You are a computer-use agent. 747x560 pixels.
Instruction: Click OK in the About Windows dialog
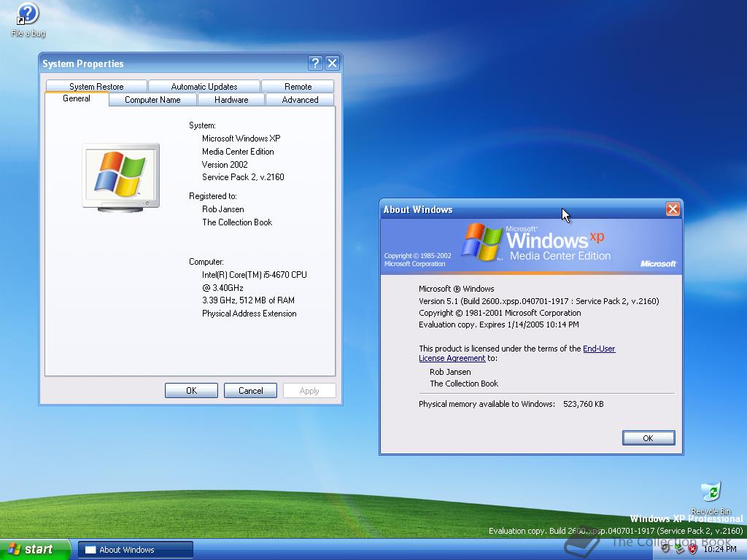click(649, 438)
